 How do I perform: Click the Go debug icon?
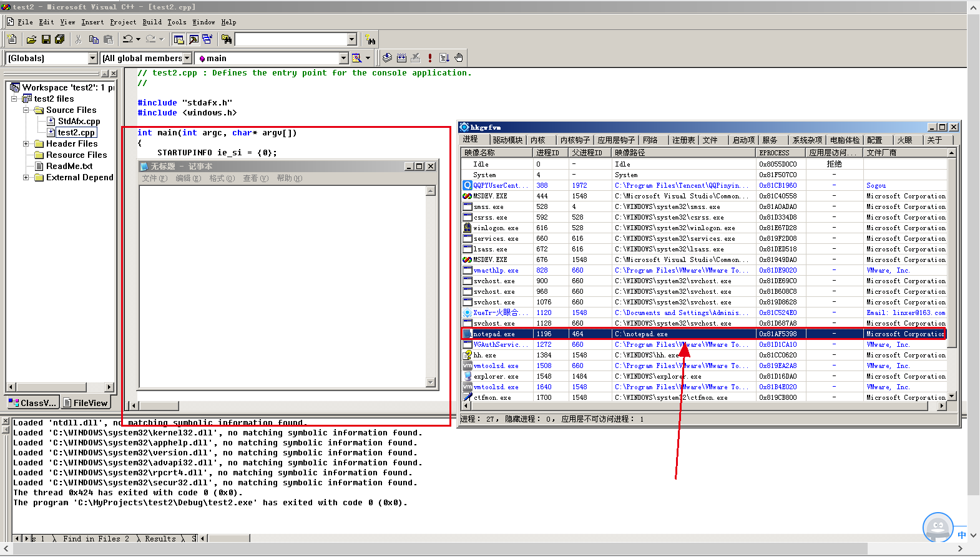[x=444, y=58]
